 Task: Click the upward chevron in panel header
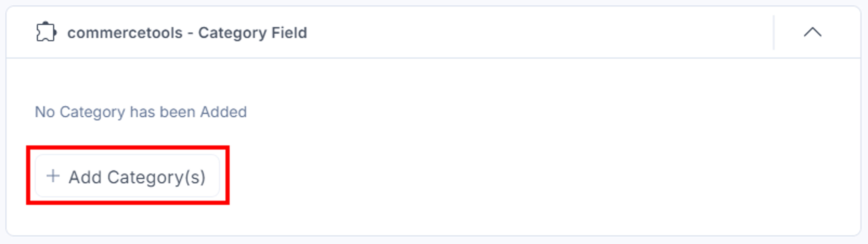point(812,32)
